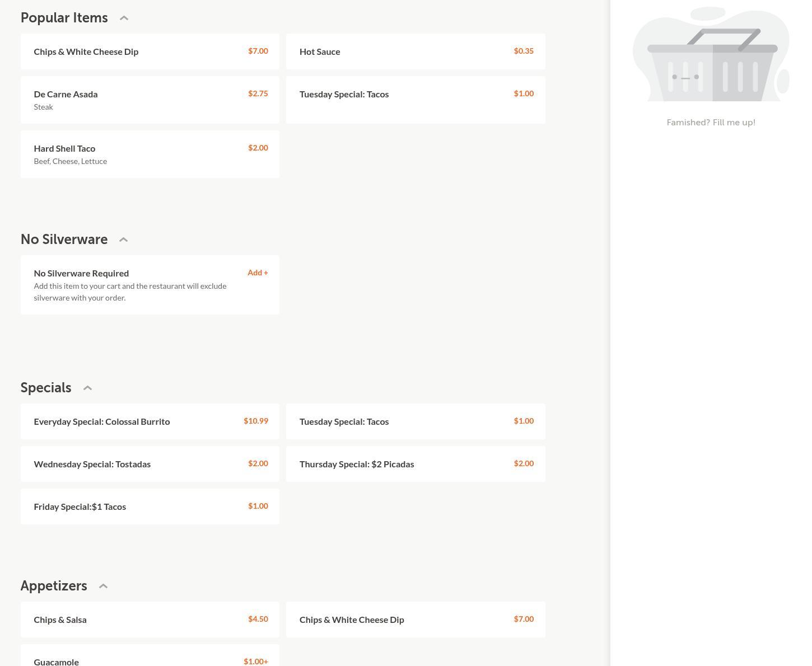Collapse the Popular Items section chevron

coord(124,18)
